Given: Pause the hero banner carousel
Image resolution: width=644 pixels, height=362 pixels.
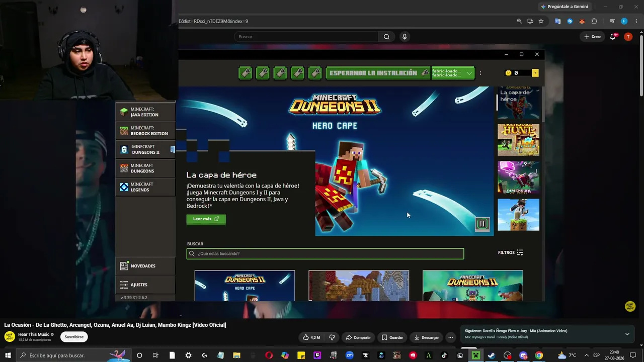Looking at the screenshot, I should [x=482, y=224].
